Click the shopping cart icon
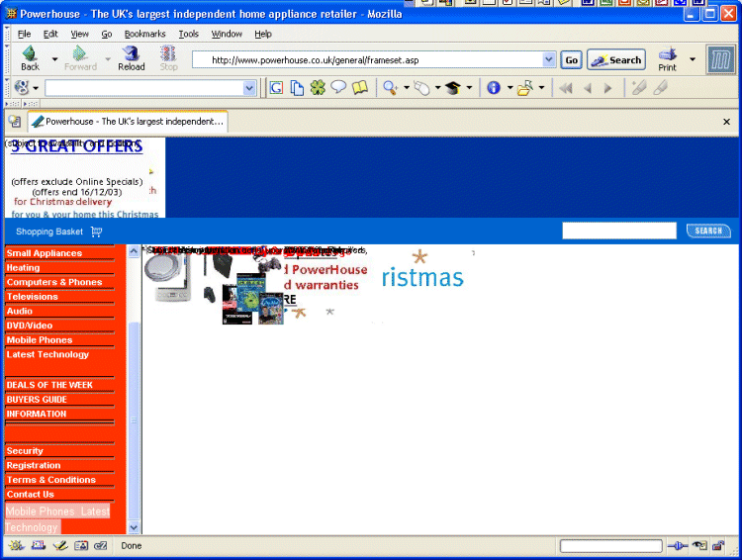Screen dimensions: 742x560 tap(97, 232)
